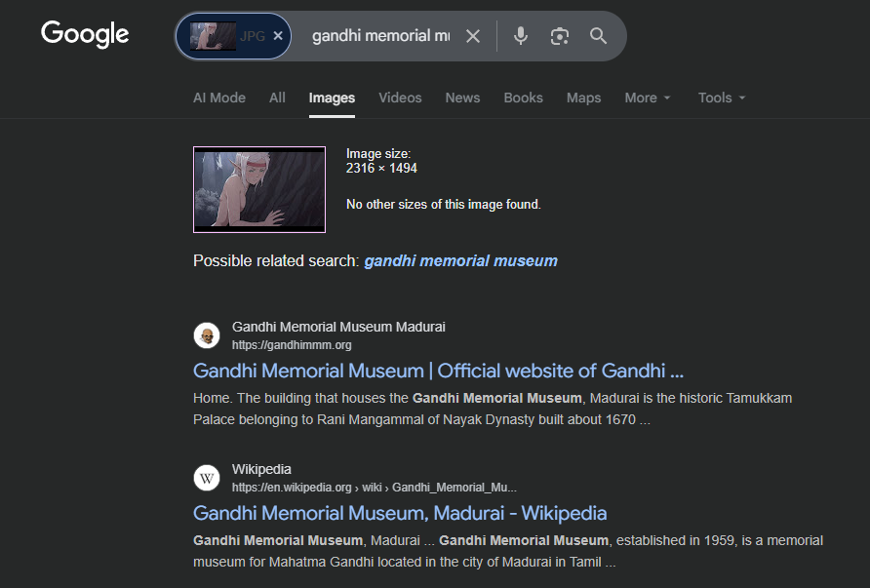Open the large anime image preview thumbnail
This screenshot has height=588, width=870.
(259, 190)
